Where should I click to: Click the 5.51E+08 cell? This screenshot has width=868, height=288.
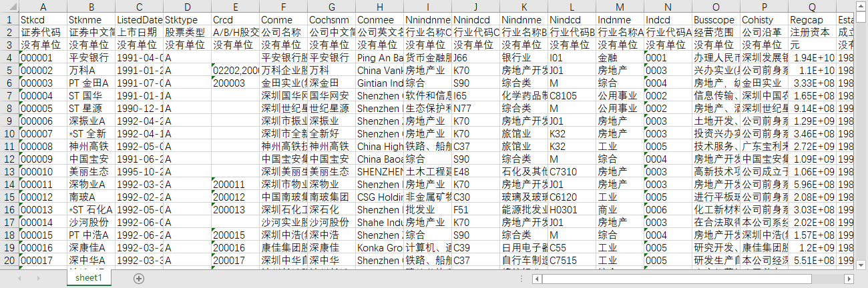coord(812,261)
